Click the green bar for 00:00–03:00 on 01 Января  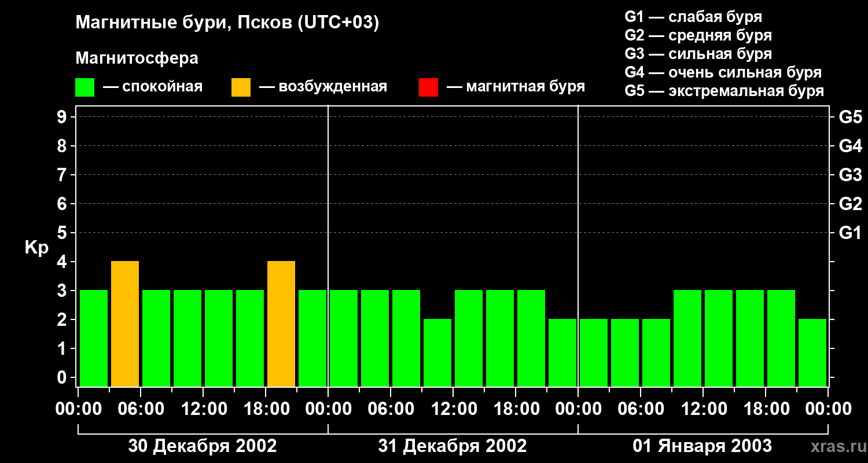[594, 352]
